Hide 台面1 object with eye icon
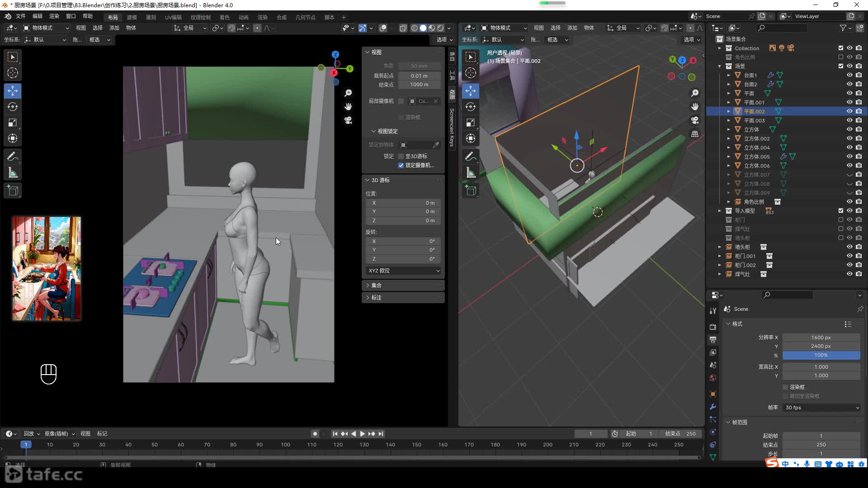Image resolution: width=868 pixels, height=488 pixels. click(849, 75)
